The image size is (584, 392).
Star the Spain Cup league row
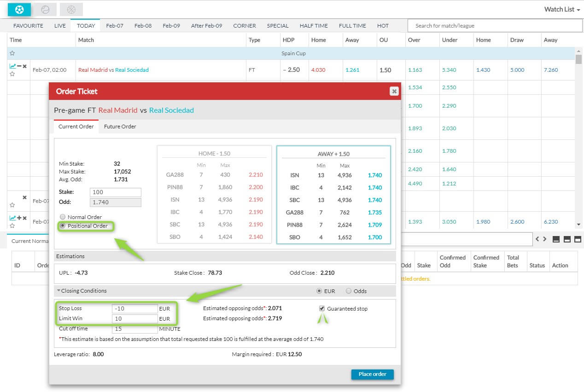[x=12, y=53]
